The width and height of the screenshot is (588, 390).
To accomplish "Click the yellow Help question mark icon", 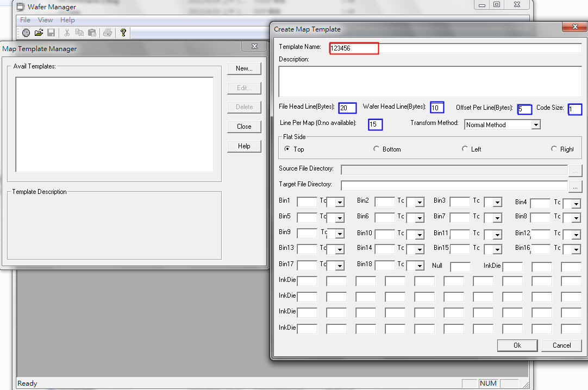I will pos(123,33).
